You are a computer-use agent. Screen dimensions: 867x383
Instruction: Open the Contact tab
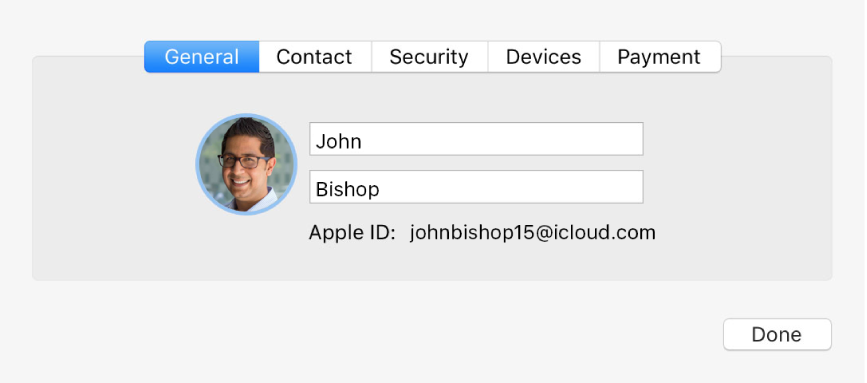pyautogui.click(x=315, y=57)
